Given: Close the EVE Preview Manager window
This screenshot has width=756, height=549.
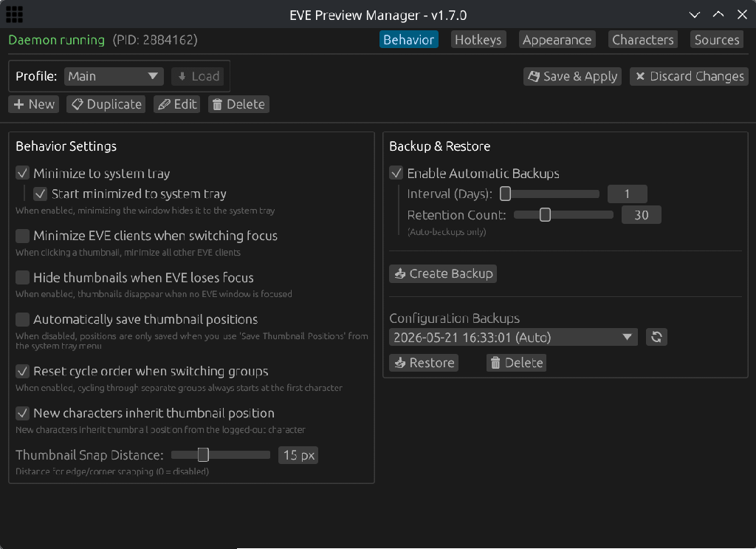Looking at the screenshot, I should tap(742, 15).
